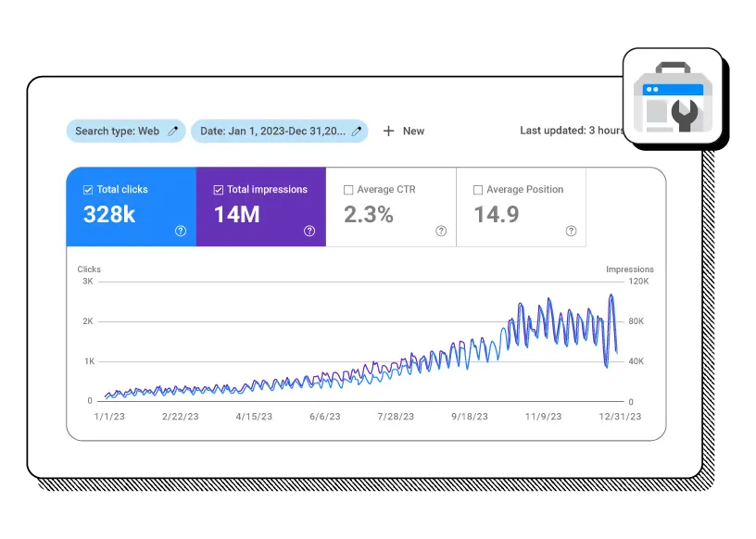The image size is (756, 539).
Task: Enable the Average CTR checkbox
Action: tap(348, 190)
